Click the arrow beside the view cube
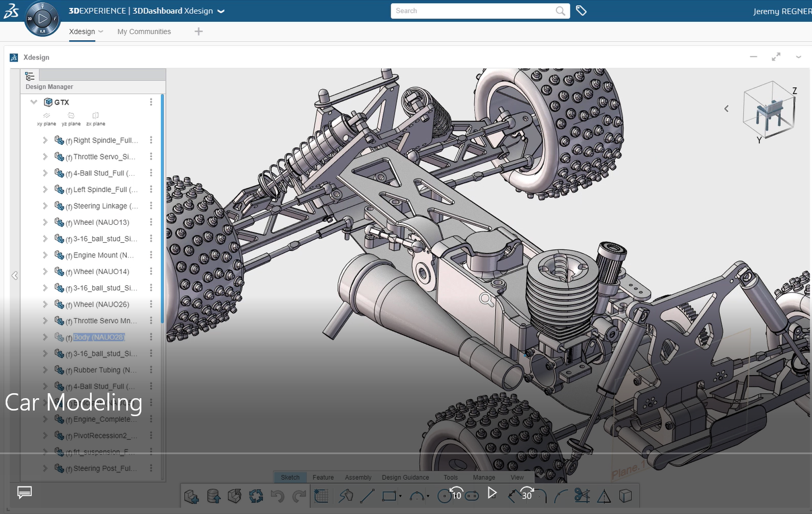 tap(726, 109)
